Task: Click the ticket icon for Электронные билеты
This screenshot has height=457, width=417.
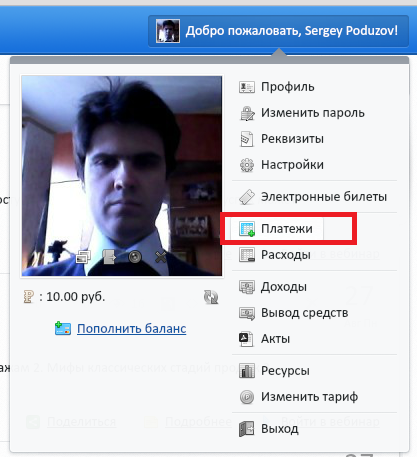Action: pyautogui.click(x=247, y=197)
